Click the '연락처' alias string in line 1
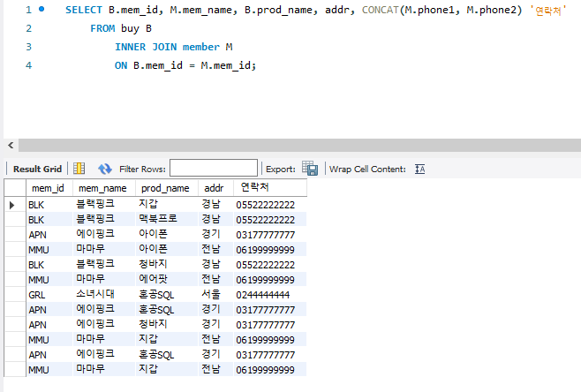Image resolution: width=581 pixels, height=392 pixels. (x=548, y=10)
